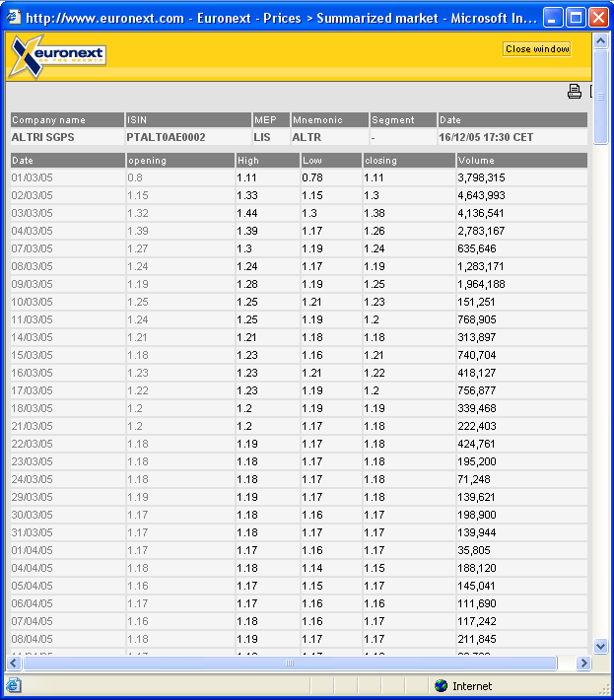The height and width of the screenshot is (700, 614).
Task: Click the volume 313,897
Action: (x=477, y=337)
